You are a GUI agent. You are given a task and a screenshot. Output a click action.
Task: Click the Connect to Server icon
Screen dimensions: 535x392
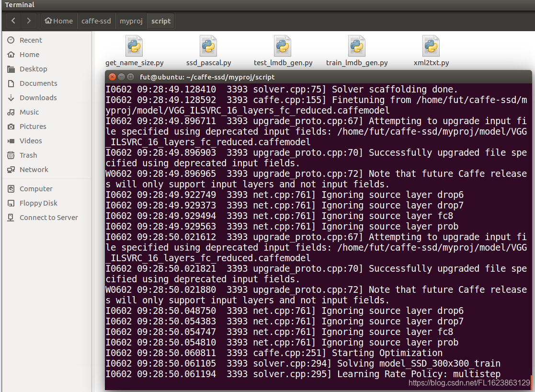pos(11,218)
